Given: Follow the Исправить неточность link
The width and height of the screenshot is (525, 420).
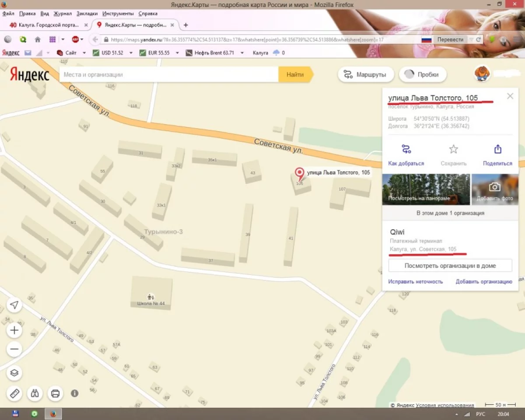Looking at the screenshot, I should point(415,281).
